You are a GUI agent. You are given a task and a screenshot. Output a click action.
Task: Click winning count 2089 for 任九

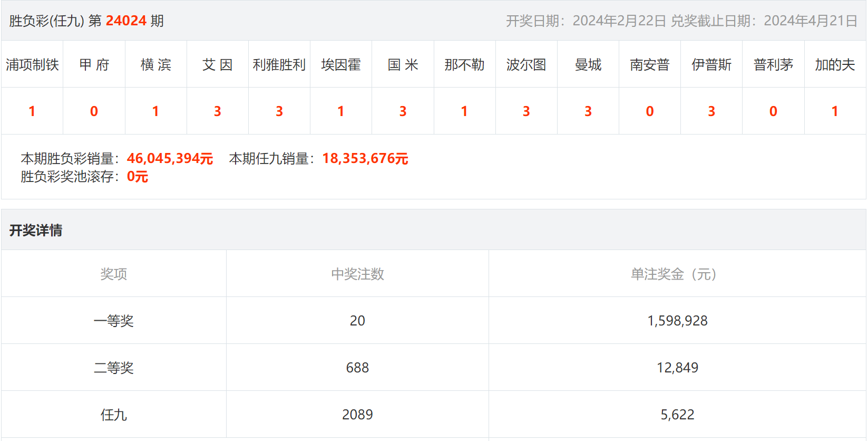[x=357, y=415]
